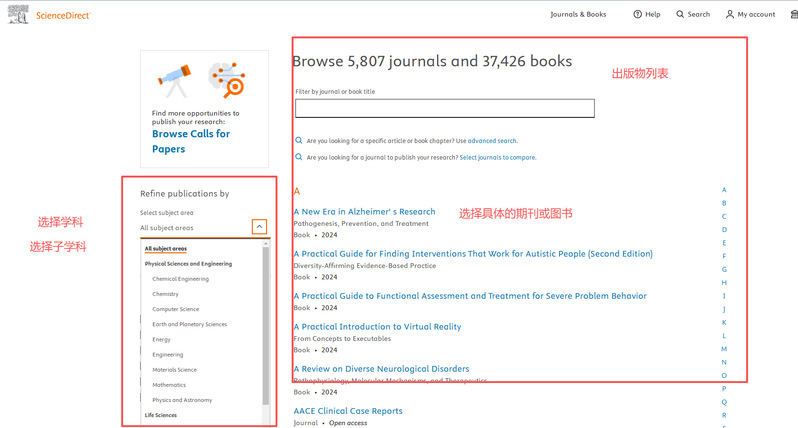
Task: Open AACE Clinical Case Reports journal
Action: coord(348,411)
